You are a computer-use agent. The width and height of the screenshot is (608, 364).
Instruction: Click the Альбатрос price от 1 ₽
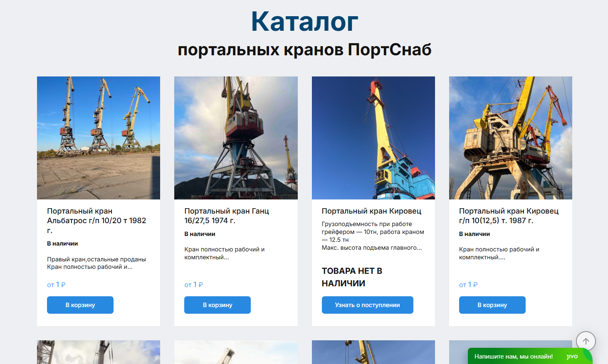coord(56,285)
